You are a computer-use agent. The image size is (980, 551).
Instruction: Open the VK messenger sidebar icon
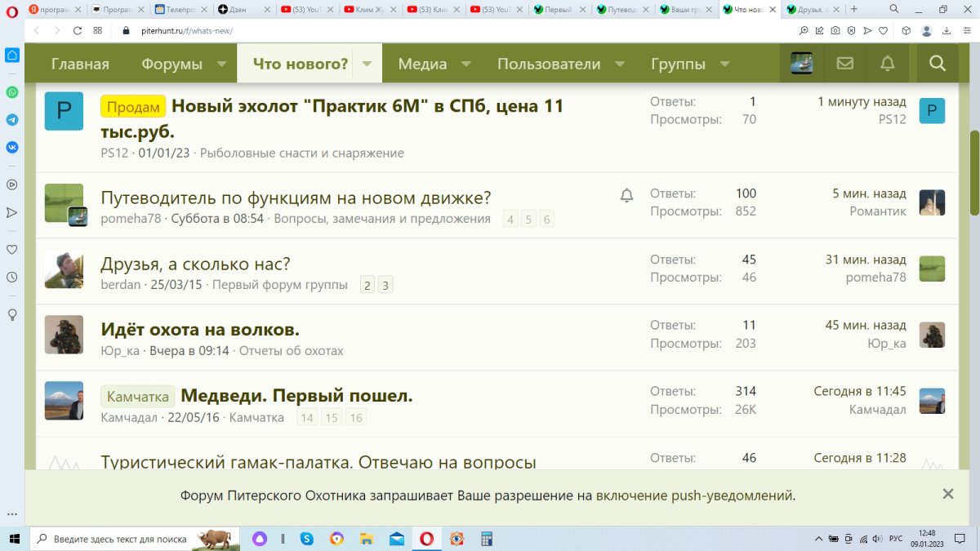pos(12,147)
